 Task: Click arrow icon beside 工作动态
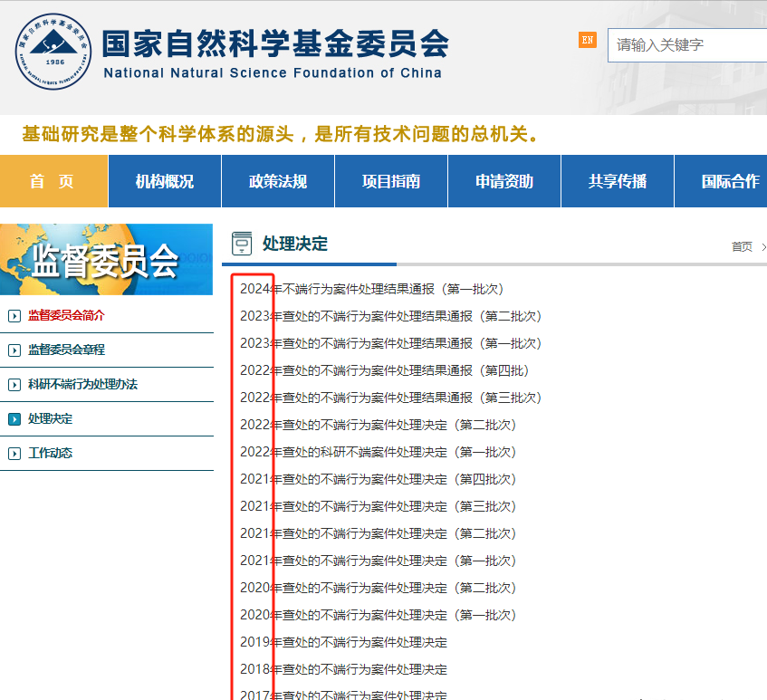pos(14,454)
